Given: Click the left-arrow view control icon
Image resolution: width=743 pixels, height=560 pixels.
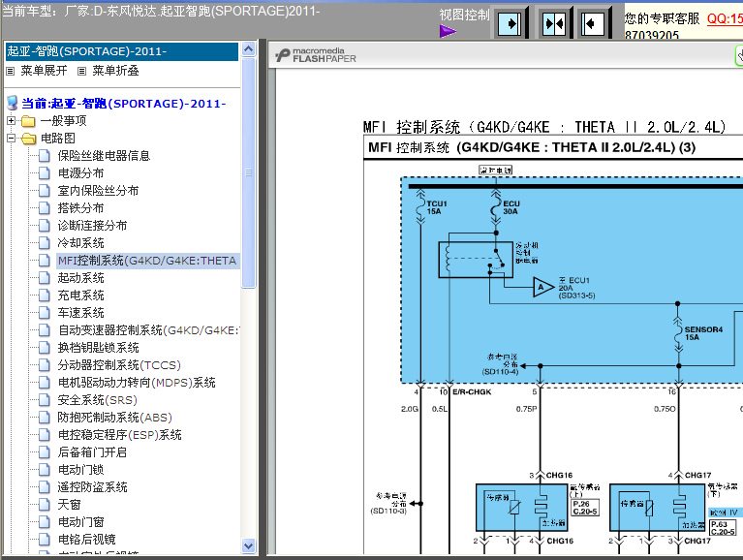Looking at the screenshot, I should 593,22.
